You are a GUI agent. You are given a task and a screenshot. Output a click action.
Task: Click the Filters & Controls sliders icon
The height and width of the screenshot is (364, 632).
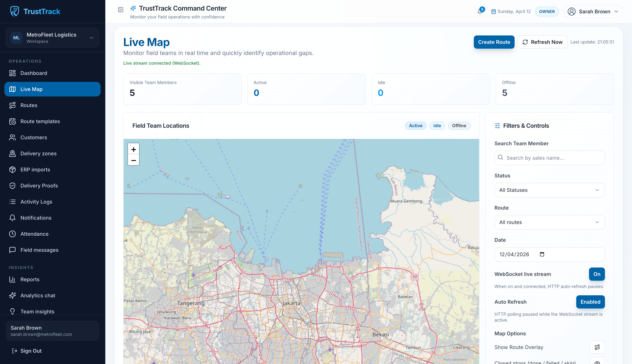[497, 126]
